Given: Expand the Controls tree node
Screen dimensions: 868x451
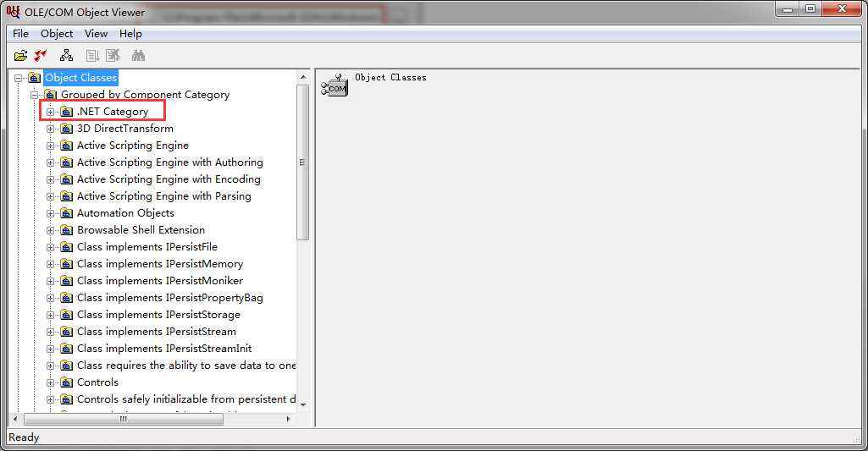Looking at the screenshot, I should (x=50, y=382).
